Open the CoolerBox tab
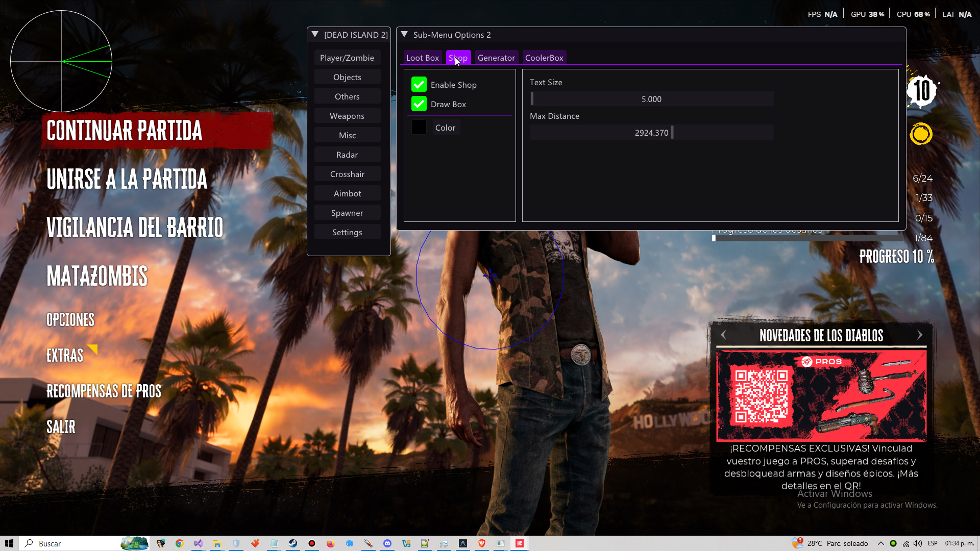The width and height of the screenshot is (980, 551). (x=544, y=57)
